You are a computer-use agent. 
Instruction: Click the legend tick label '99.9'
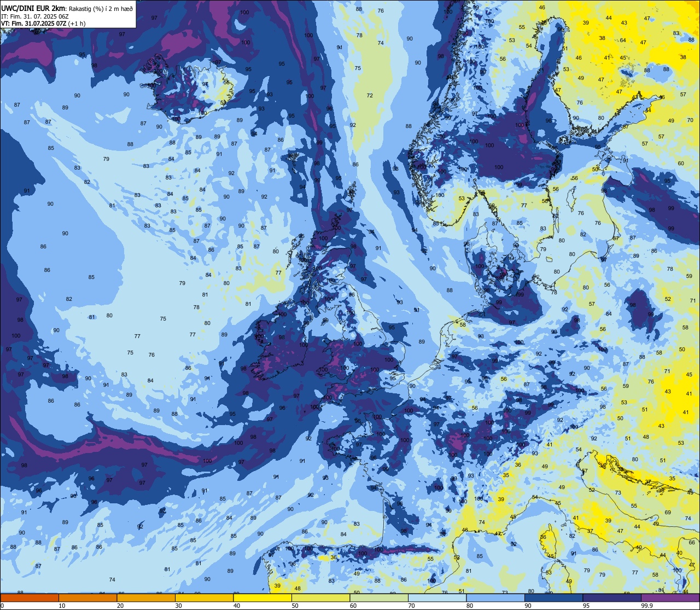tap(647, 606)
